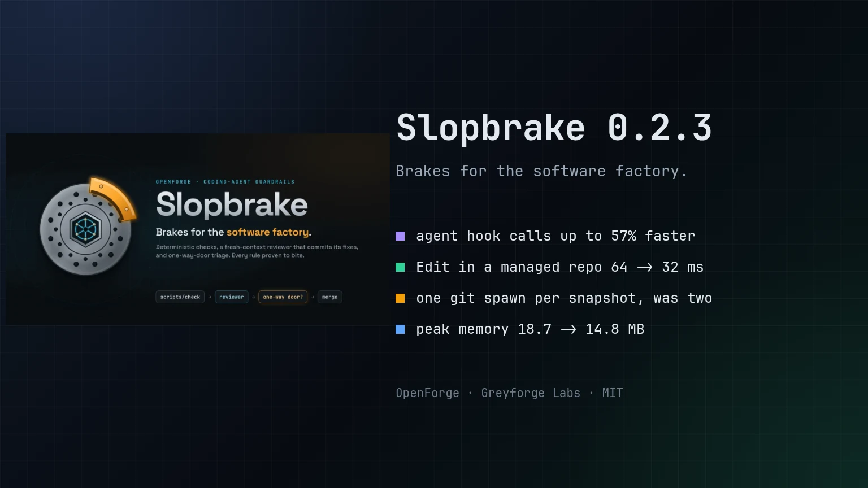Click the orange 'software factory' banner text
Screen dimensions: 868x488
click(268, 232)
